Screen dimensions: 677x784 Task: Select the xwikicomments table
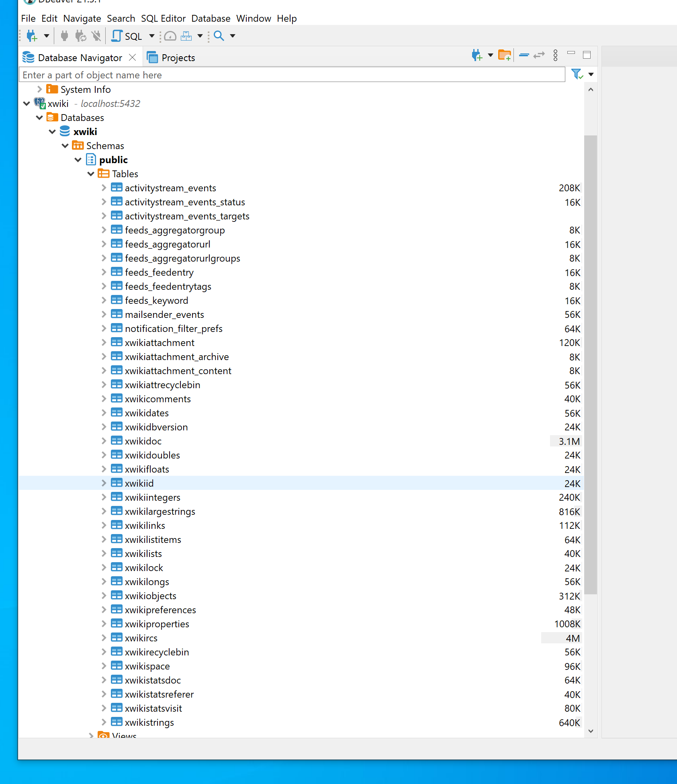(158, 399)
